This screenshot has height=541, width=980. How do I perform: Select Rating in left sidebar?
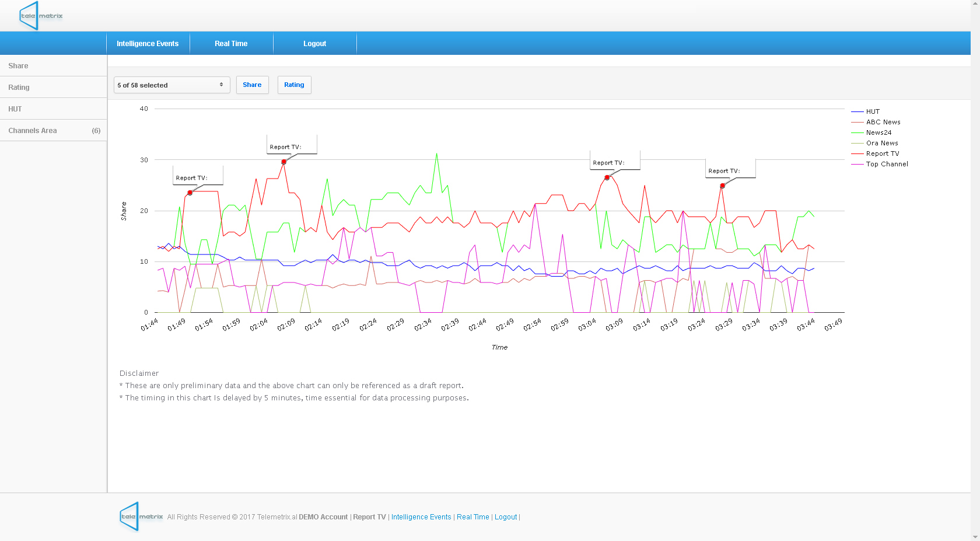point(19,88)
